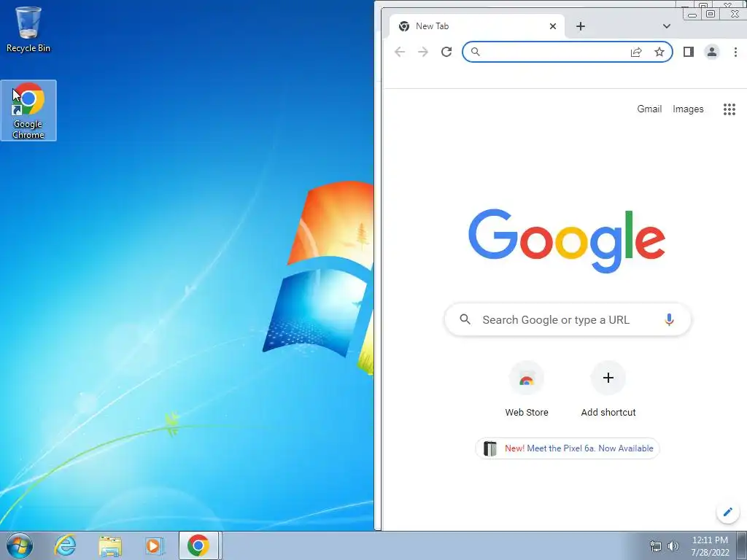
Task: Open the side panel icon
Action: 689,52
